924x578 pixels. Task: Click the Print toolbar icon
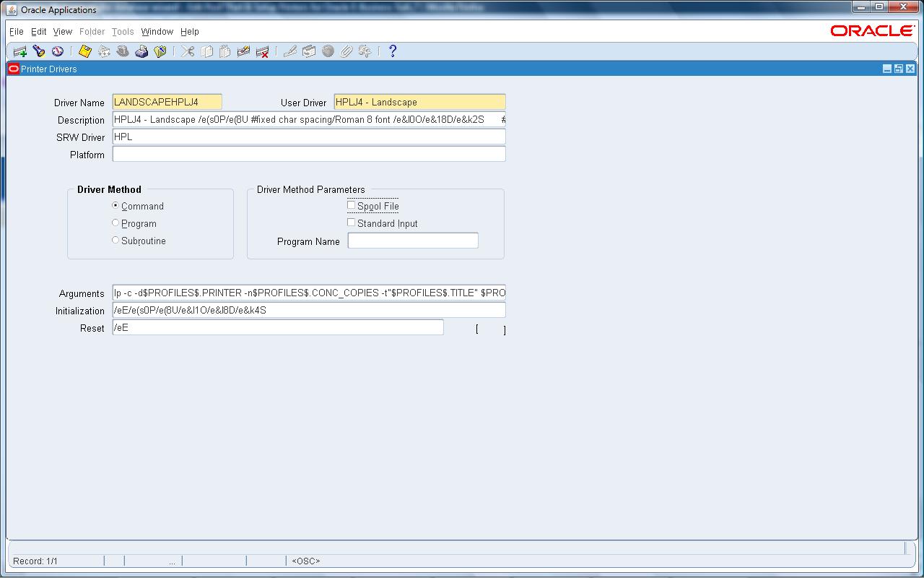(141, 51)
